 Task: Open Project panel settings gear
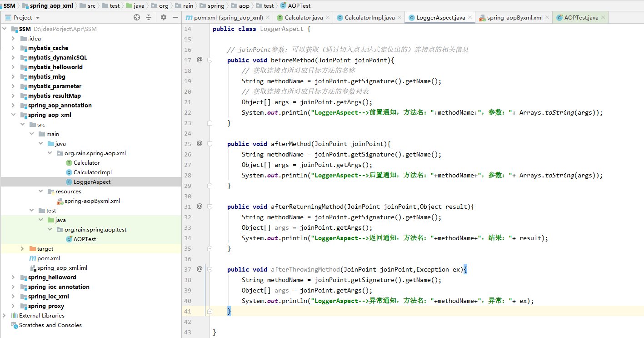point(164,17)
